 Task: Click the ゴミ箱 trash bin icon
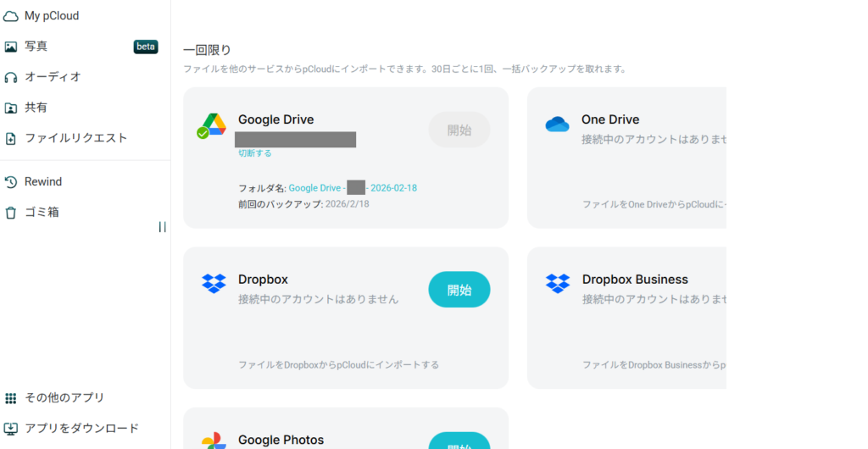[x=11, y=213]
